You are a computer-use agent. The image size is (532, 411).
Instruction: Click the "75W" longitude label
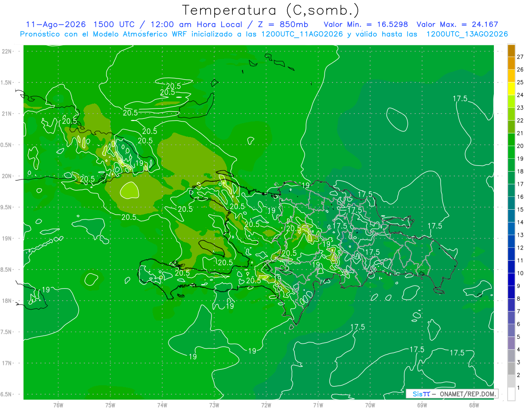pyautogui.click(x=110, y=405)
